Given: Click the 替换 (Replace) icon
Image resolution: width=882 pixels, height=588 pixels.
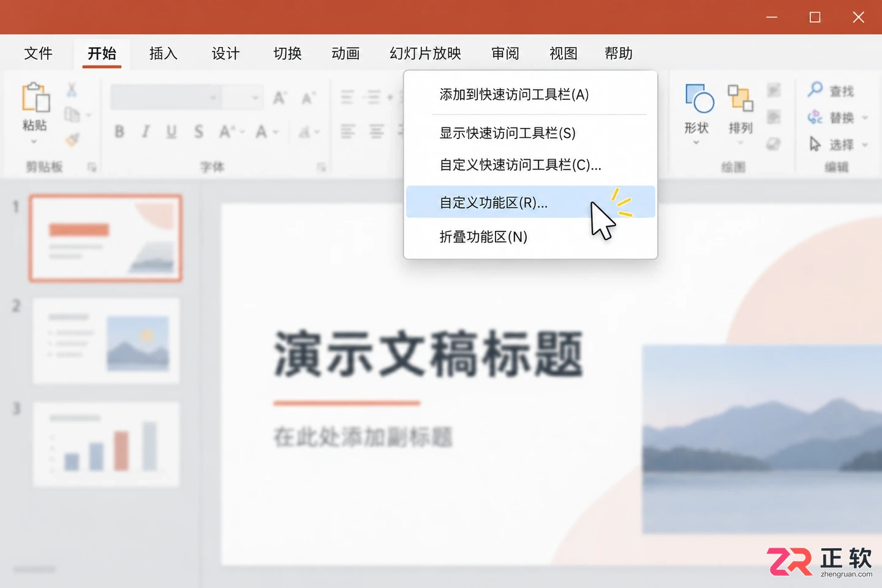Looking at the screenshot, I should point(815,116).
